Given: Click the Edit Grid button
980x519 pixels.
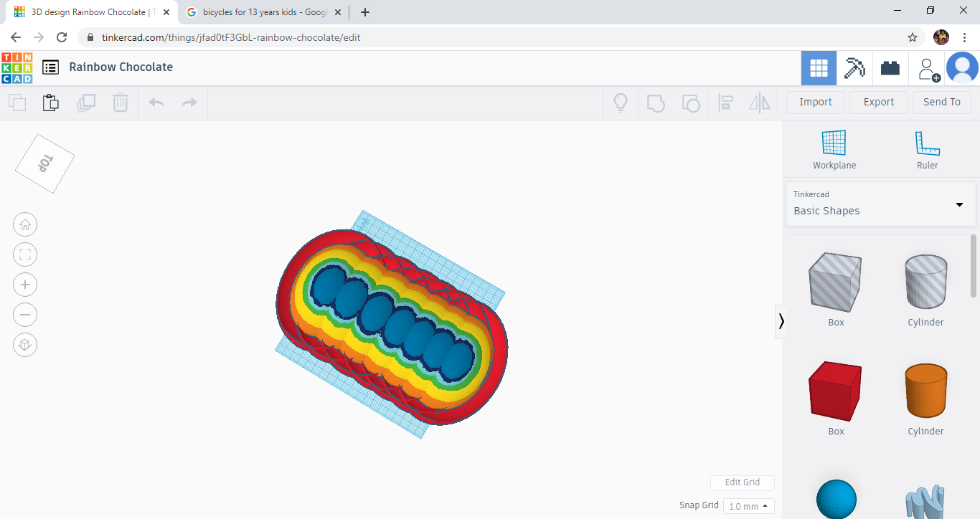Looking at the screenshot, I should [x=743, y=482].
